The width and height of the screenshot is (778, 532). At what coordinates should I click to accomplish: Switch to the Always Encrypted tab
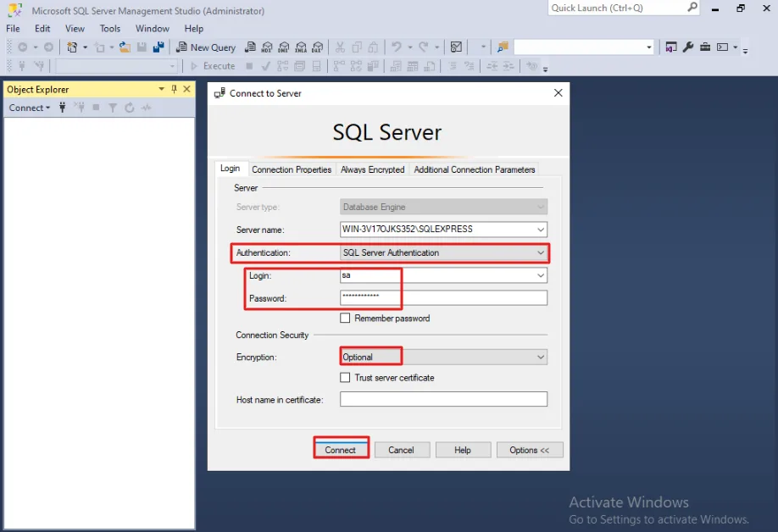click(373, 169)
